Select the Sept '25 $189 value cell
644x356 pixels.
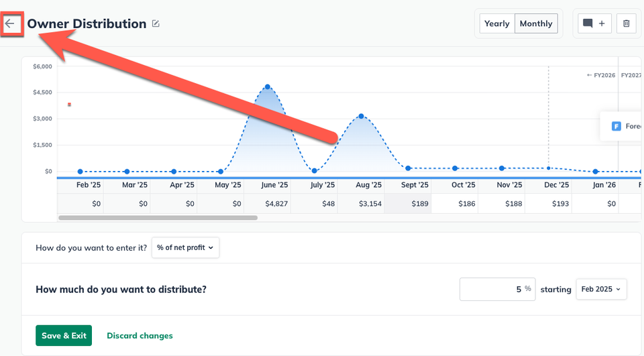(x=408, y=204)
